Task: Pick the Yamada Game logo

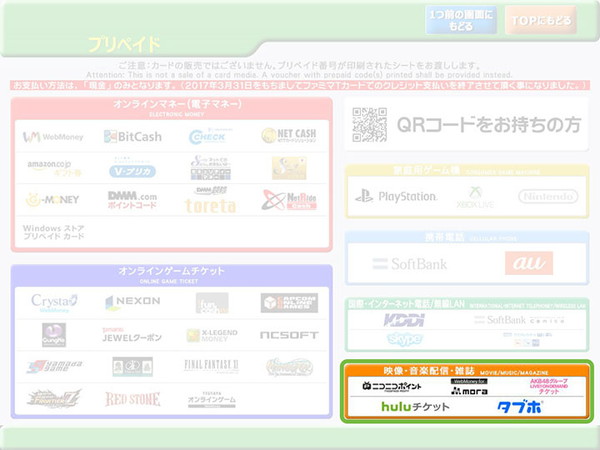Action: click(54, 367)
